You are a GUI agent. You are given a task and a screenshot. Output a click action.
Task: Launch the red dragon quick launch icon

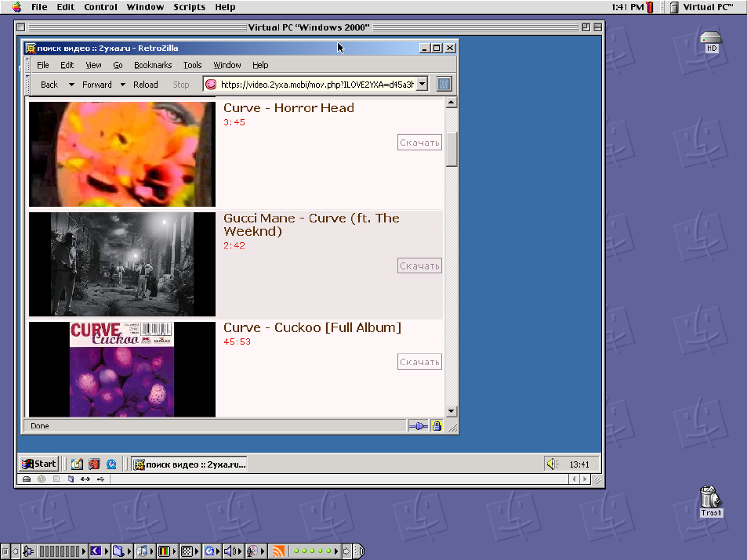pos(94,464)
